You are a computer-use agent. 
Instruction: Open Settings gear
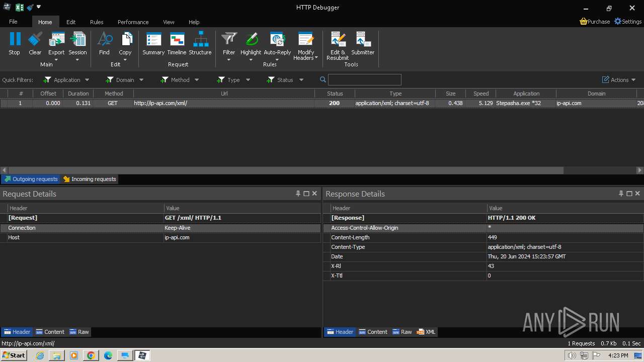pyautogui.click(x=618, y=22)
